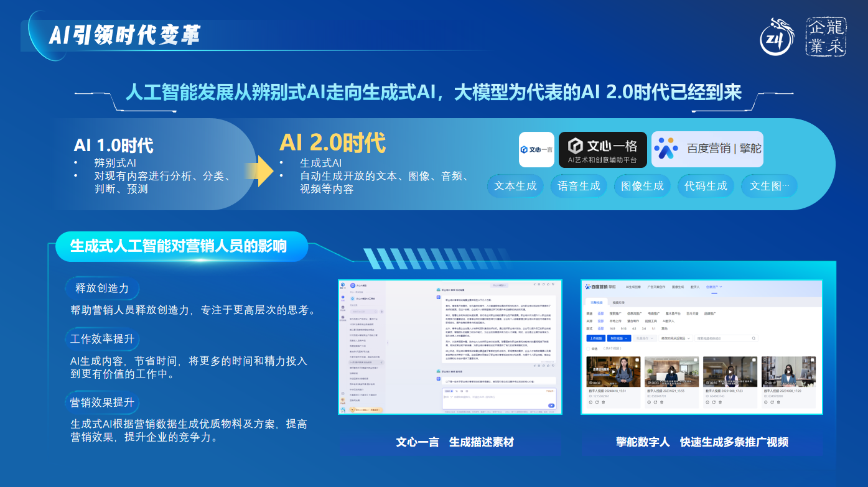Tick the checkbox on video 20231021_15:55

(694, 360)
